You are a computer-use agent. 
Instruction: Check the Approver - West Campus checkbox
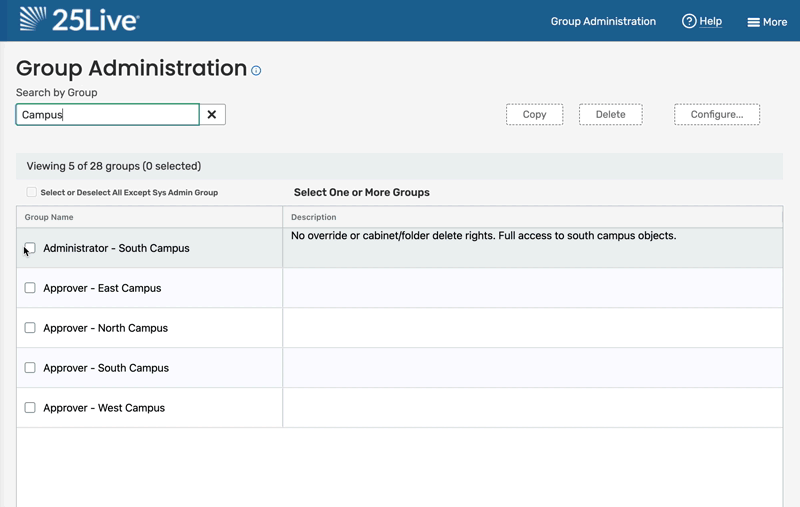[x=30, y=408]
